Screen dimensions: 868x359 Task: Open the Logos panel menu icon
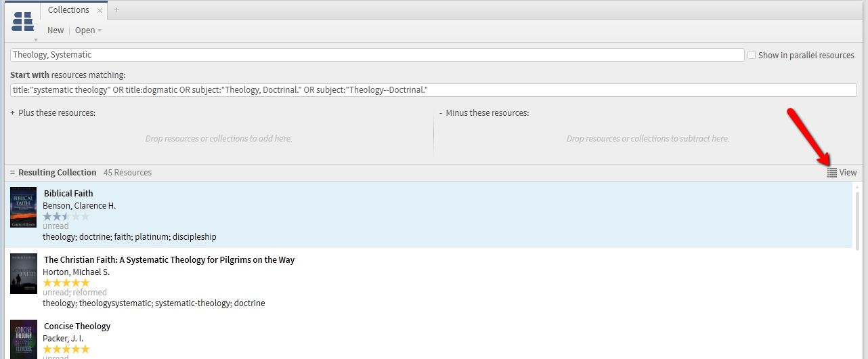pyautogui.click(x=23, y=22)
